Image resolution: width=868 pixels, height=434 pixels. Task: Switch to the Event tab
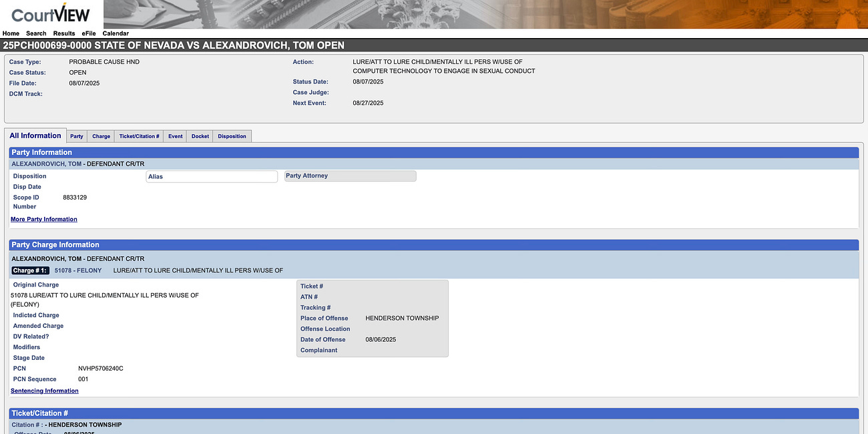click(174, 136)
